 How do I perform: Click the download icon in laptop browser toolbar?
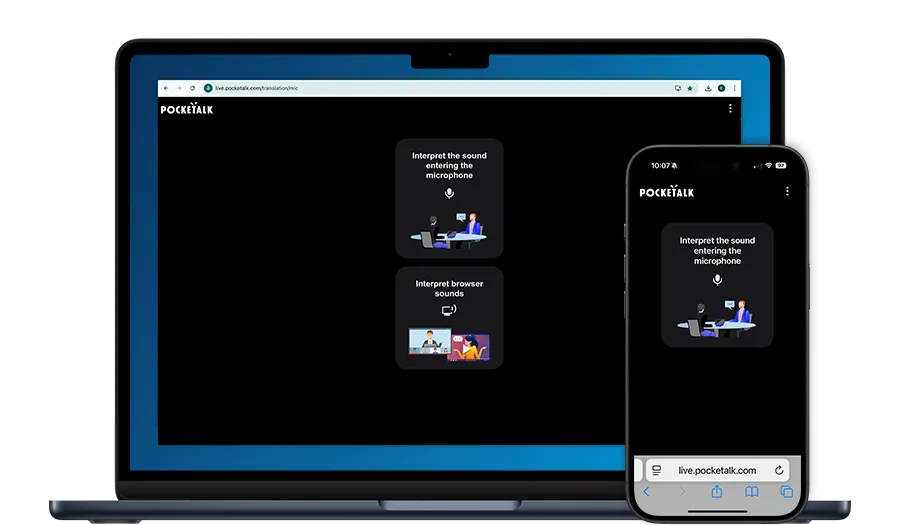(707, 88)
